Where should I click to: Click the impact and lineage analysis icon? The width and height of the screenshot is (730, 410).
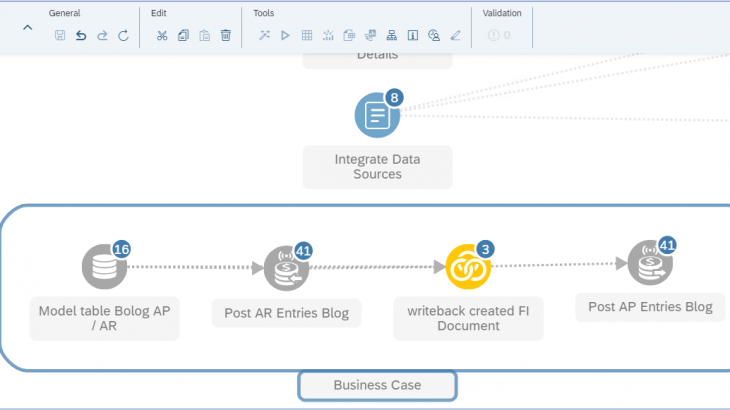(x=434, y=35)
